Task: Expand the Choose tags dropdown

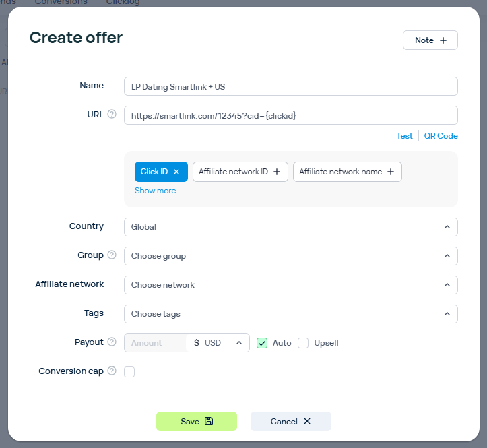Action: pyautogui.click(x=290, y=314)
